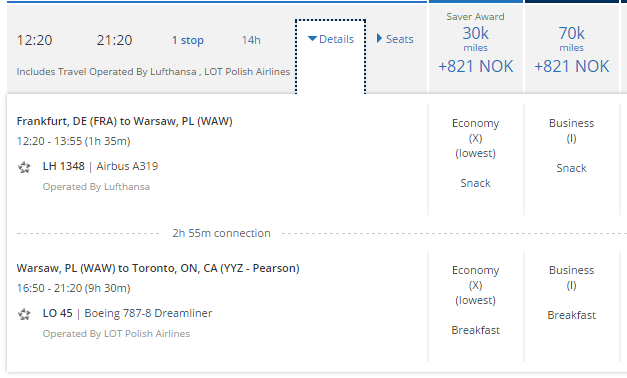This screenshot has height=378, width=627.
Task: Click the Details down-arrow triangle icon
Action: 312,39
